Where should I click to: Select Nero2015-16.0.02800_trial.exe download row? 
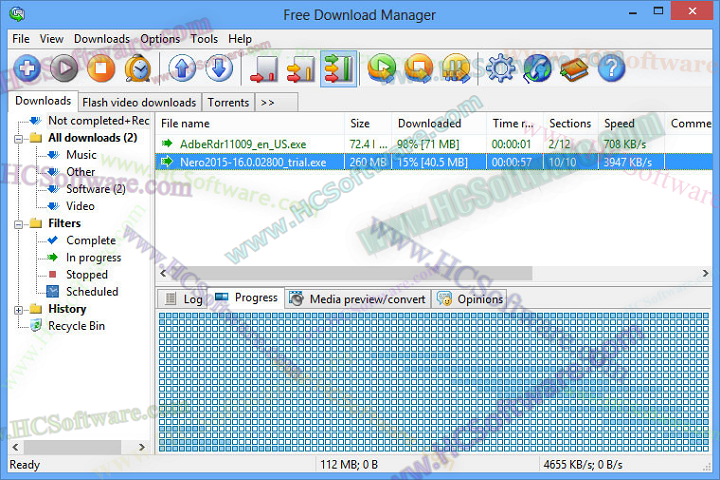[x=434, y=162]
